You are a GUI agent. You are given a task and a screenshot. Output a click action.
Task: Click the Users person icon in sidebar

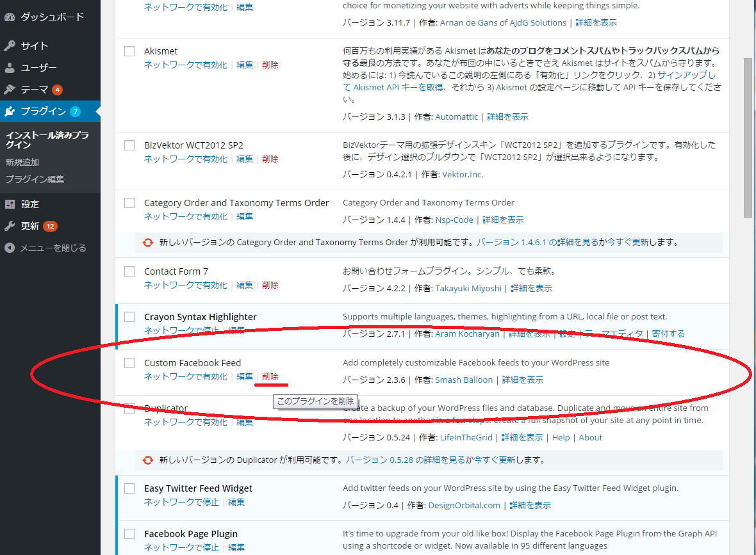[x=10, y=68]
